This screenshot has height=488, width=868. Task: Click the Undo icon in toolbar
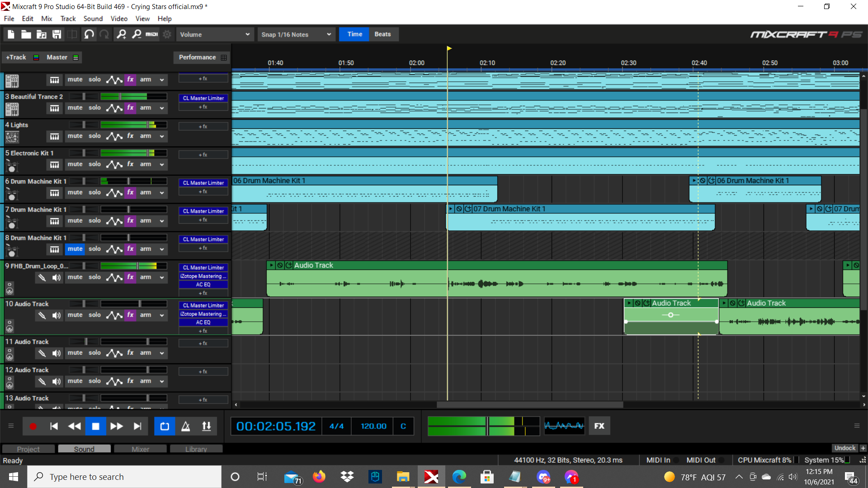(89, 34)
